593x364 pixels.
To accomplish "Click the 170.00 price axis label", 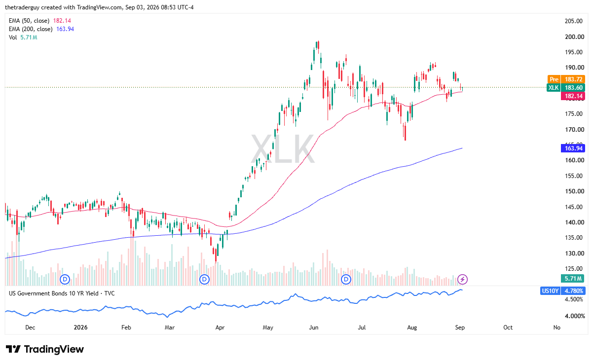I will [574, 130].
